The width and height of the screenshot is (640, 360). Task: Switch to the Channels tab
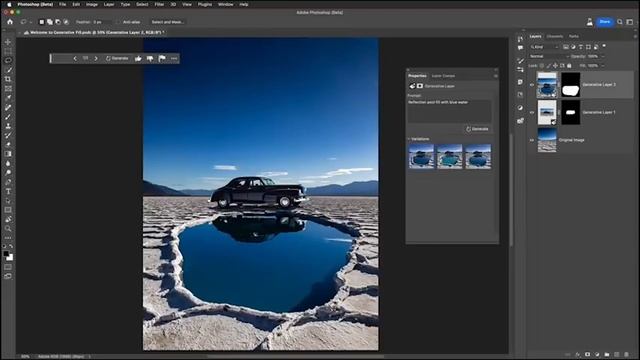click(x=555, y=36)
